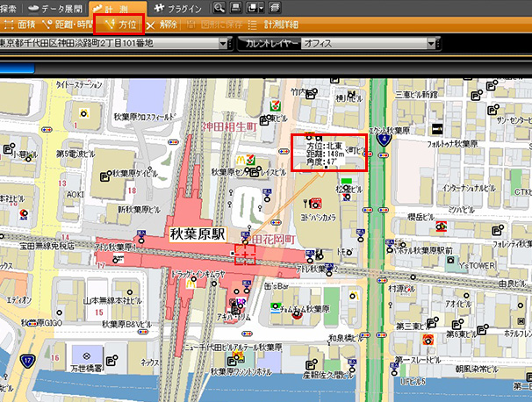Click the 秋葉原駅 station label on map
This screenshot has width=532, height=402.
click(198, 234)
